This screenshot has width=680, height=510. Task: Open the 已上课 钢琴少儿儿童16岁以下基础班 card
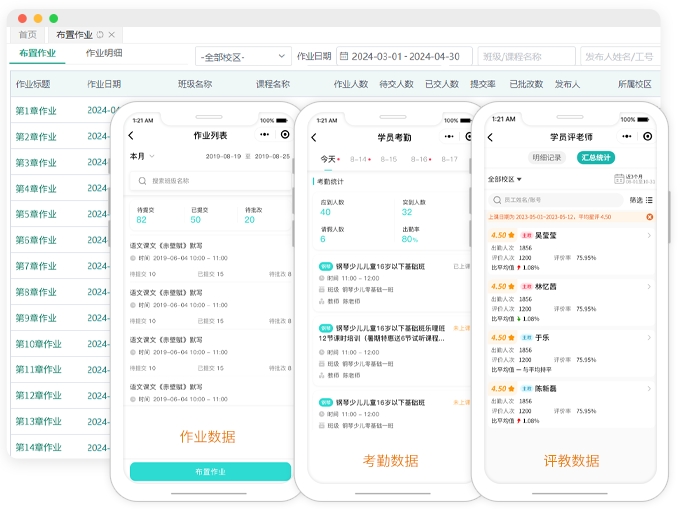coord(392,284)
